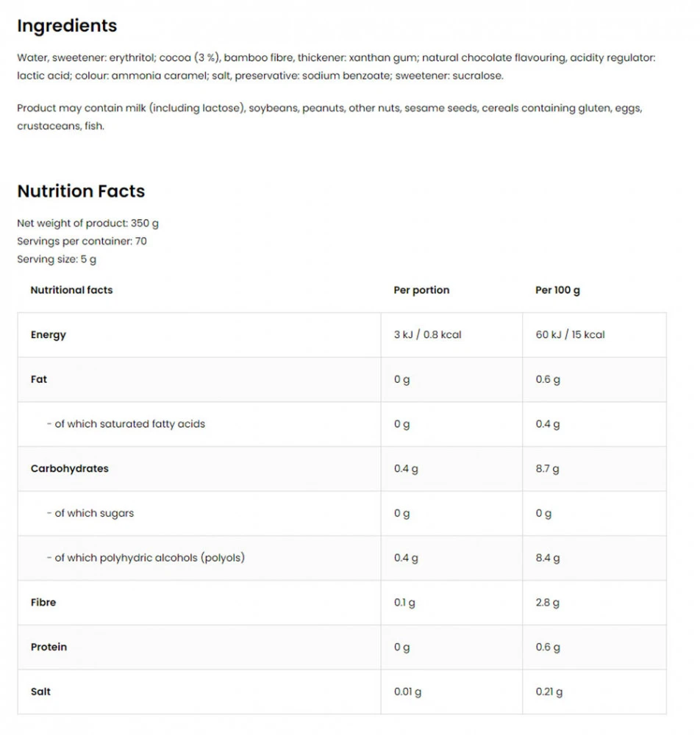Image resolution: width=700 pixels, height=735 pixels.
Task: Click the 'Servings per container: 70' text
Action: (x=82, y=241)
